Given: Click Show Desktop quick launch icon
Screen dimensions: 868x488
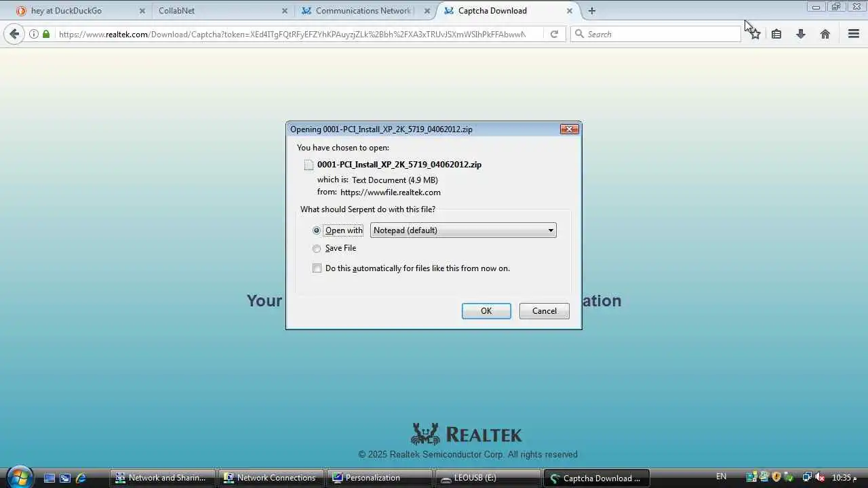Looking at the screenshot, I should pyautogui.click(x=50, y=478).
